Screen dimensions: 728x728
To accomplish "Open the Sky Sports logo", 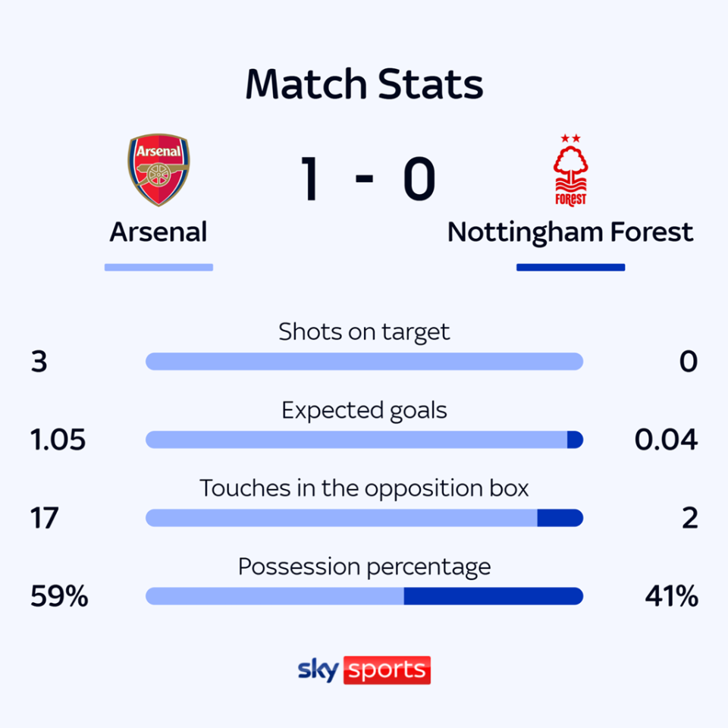I will [364, 670].
